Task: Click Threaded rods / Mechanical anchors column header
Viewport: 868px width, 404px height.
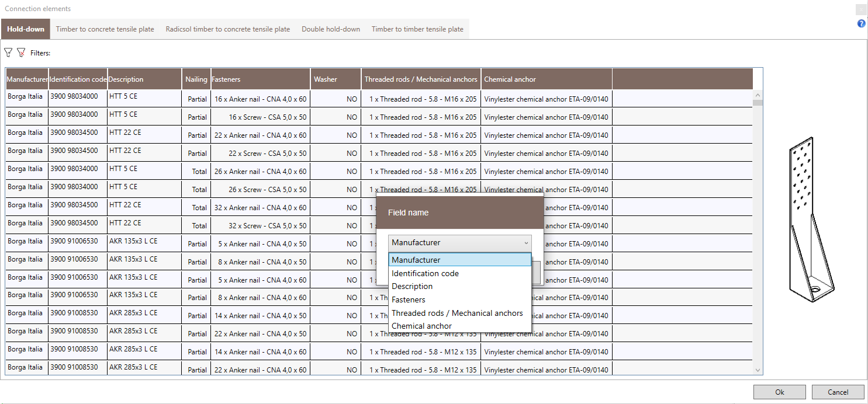Action: (x=421, y=79)
